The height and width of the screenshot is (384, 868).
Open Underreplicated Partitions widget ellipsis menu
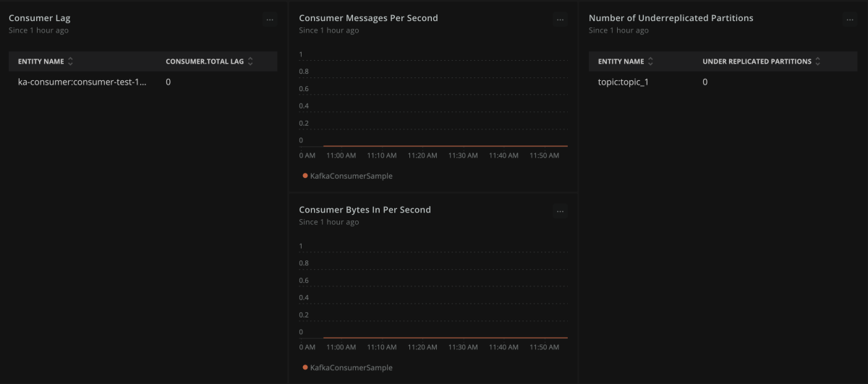[x=850, y=20]
